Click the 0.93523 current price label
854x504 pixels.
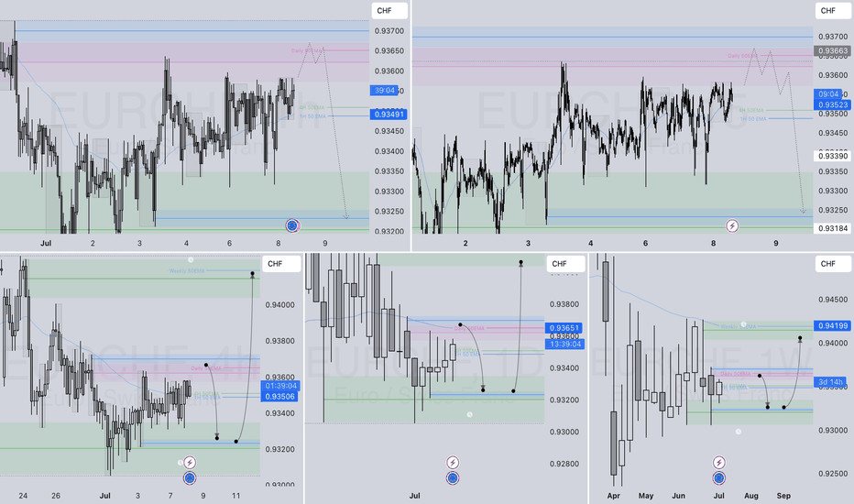coord(832,104)
